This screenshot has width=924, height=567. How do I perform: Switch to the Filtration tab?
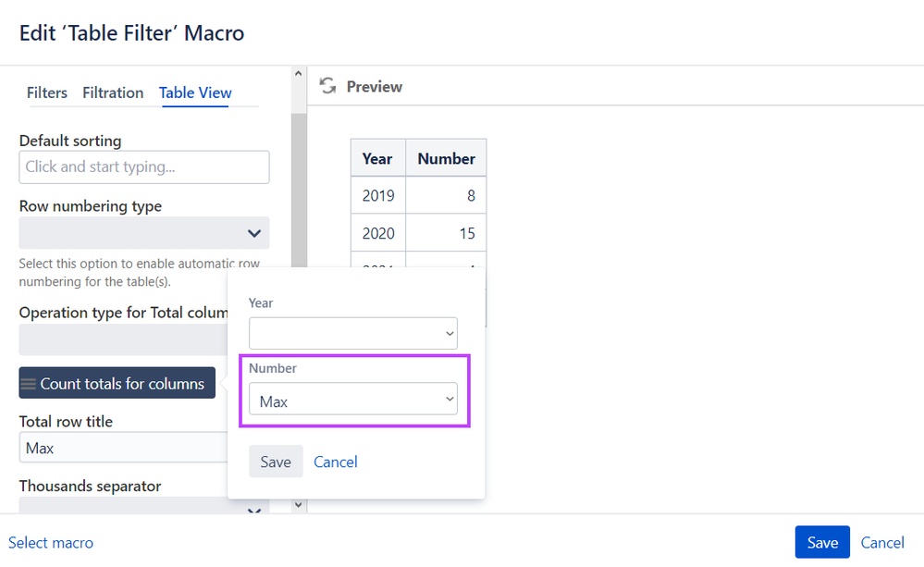point(113,92)
